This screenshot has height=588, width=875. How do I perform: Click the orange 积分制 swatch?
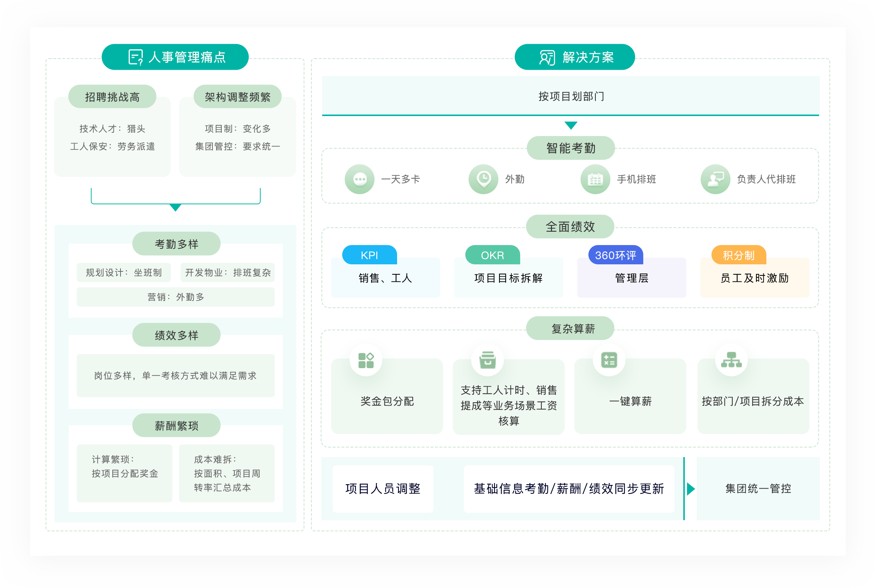point(739,255)
